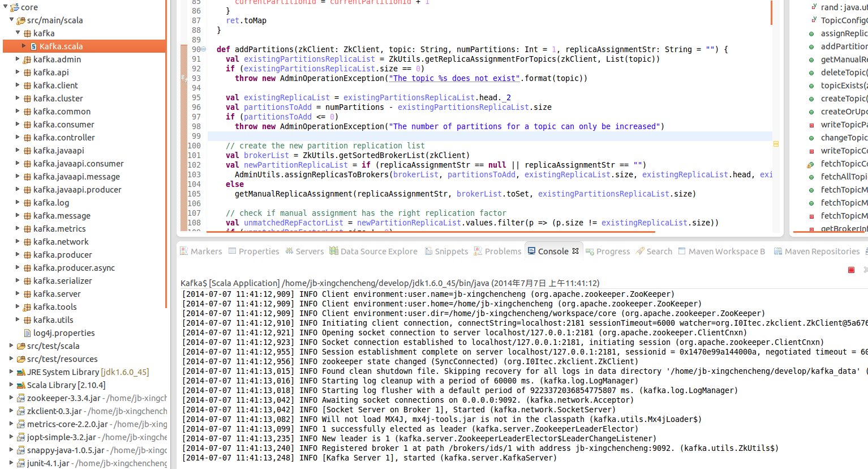Click warning marker beside line 93
Viewport: 868px width, 469px height.
click(x=184, y=78)
